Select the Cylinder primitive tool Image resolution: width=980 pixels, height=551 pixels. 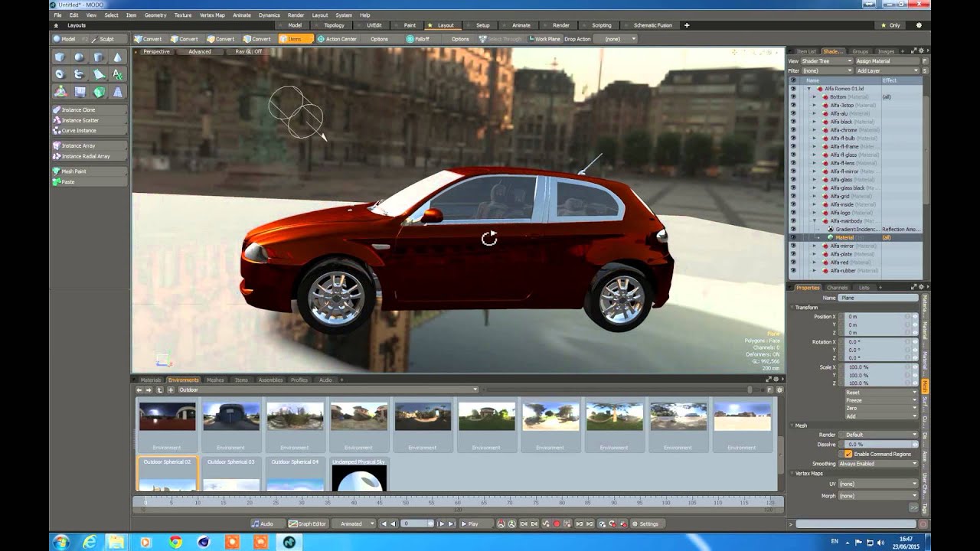click(99, 57)
